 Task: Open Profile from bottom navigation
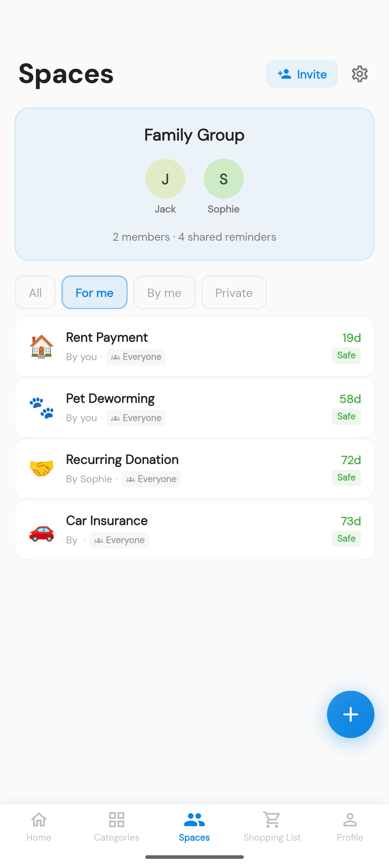(350, 826)
